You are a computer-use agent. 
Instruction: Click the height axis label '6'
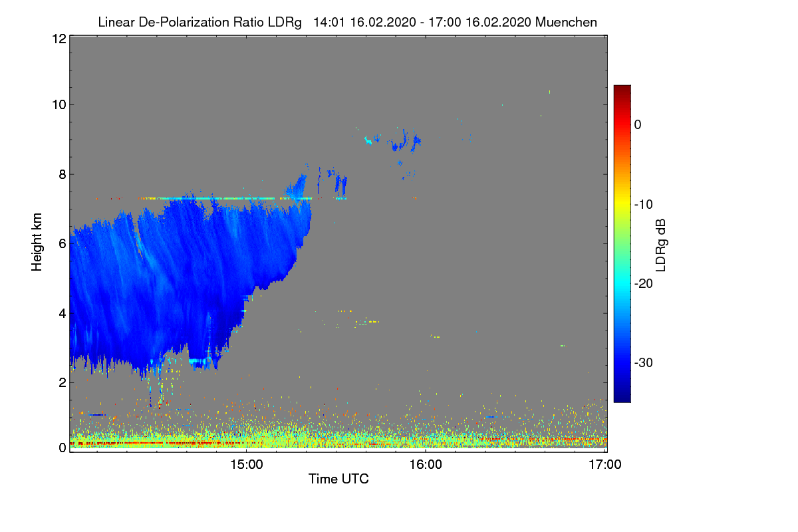61,243
